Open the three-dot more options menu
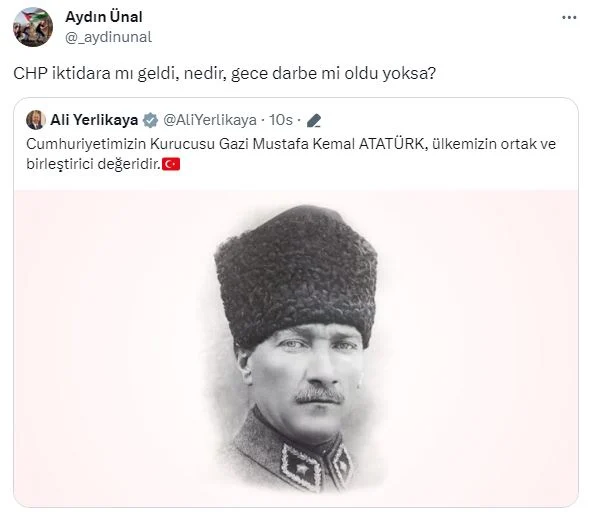 tap(569, 17)
